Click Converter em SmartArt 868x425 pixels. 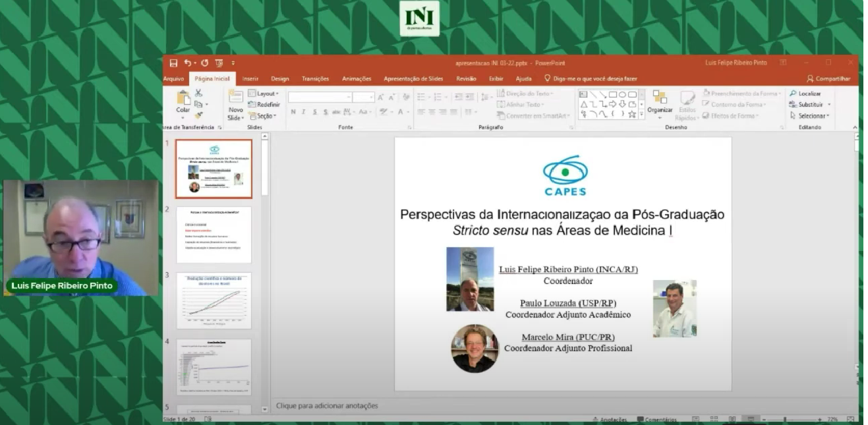click(x=535, y=115)
